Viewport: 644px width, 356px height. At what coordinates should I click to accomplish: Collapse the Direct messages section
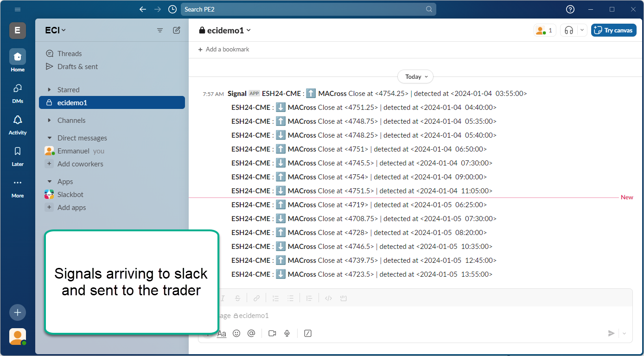[50, 138]
